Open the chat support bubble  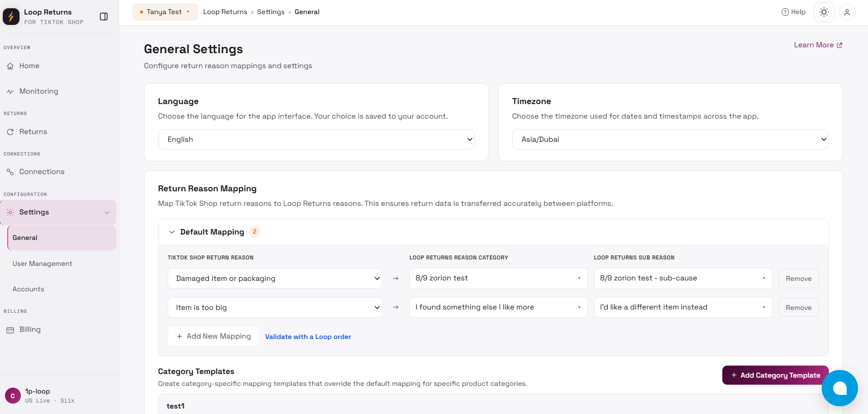tap(839, 388)
